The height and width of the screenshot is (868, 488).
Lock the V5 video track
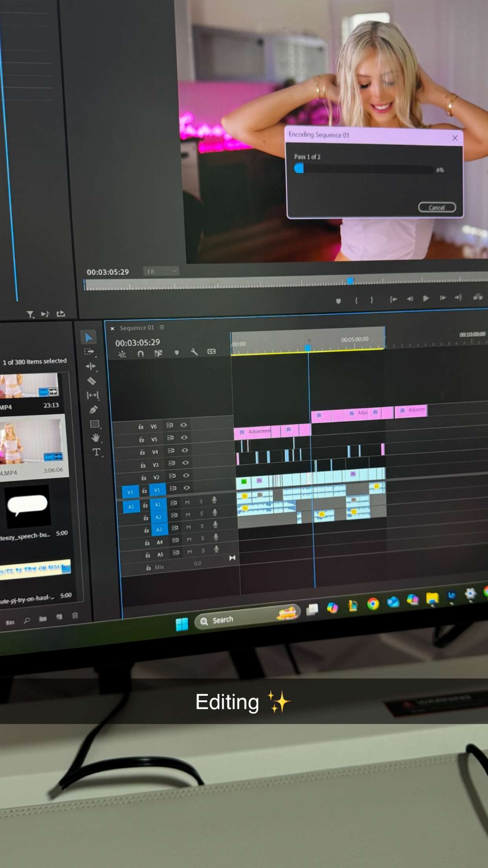[x=141, y=439]
